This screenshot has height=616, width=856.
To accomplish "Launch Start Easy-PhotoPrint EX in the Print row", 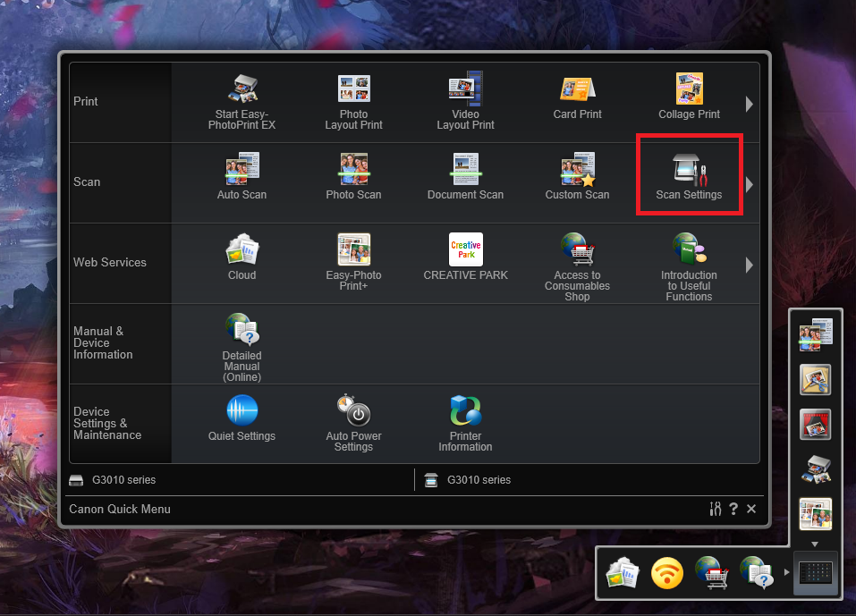I will (x=242, y=102).
